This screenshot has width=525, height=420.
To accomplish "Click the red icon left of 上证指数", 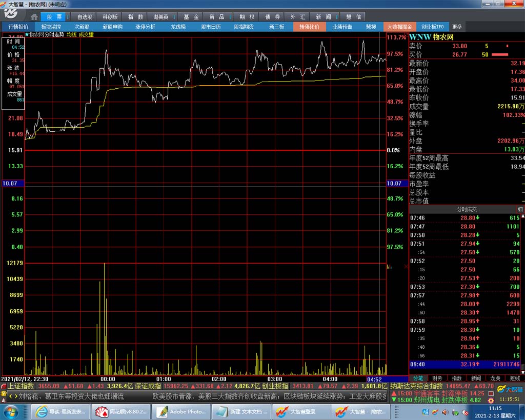I will pyautogui.click(x=4, y=387).
